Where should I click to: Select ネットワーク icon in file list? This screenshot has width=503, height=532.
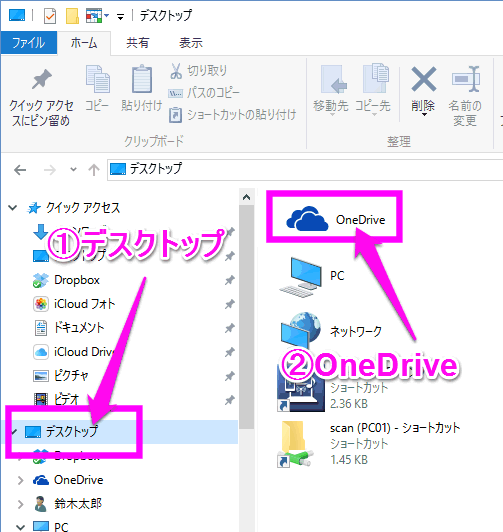click(301, 331)
